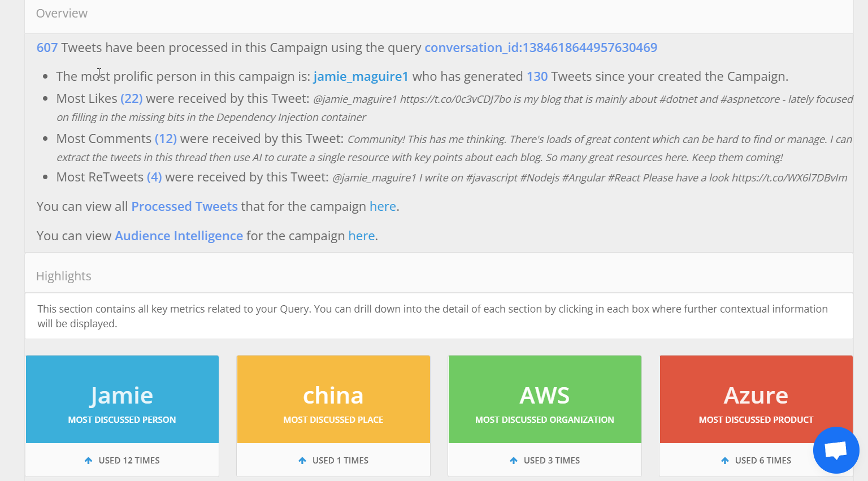Open the Audience Intelligence link
Screen dimensions: 868x481
click(179, 236)
